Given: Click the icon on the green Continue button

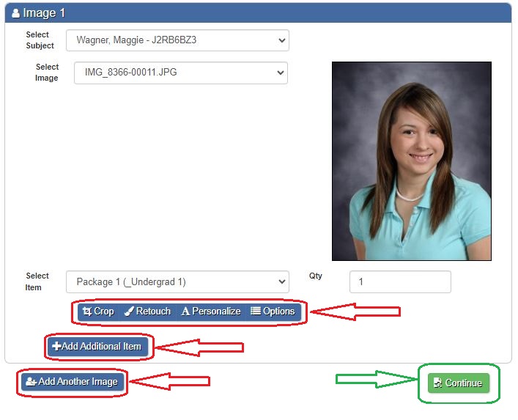Looking at the screenshot, I should pyautogui.click(x=437, y=383).
